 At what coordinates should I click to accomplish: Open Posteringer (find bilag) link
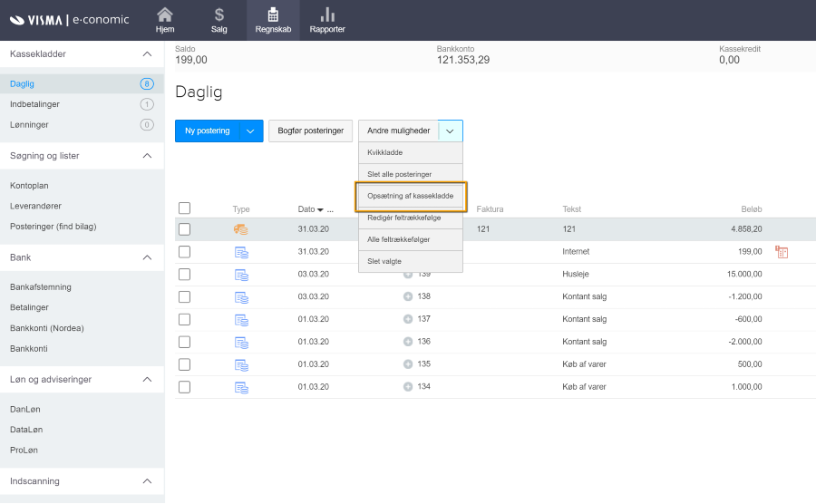53,227
